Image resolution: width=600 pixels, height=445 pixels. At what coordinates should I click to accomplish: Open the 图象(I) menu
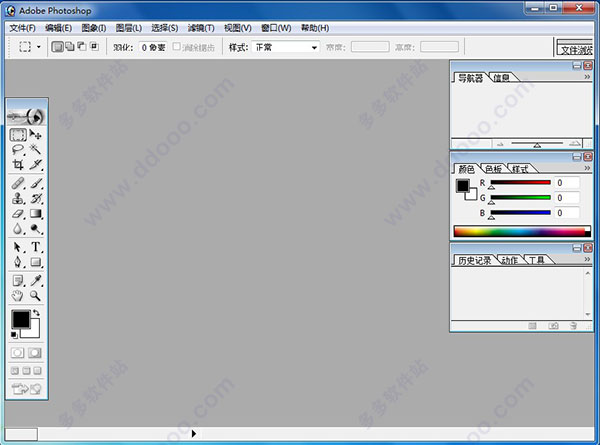tap(94, 28)
